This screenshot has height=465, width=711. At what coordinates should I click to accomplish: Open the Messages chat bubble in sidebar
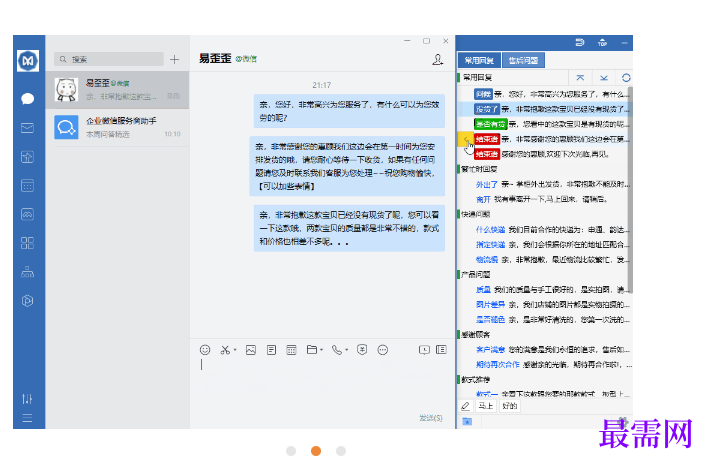(x=27, y=98)
